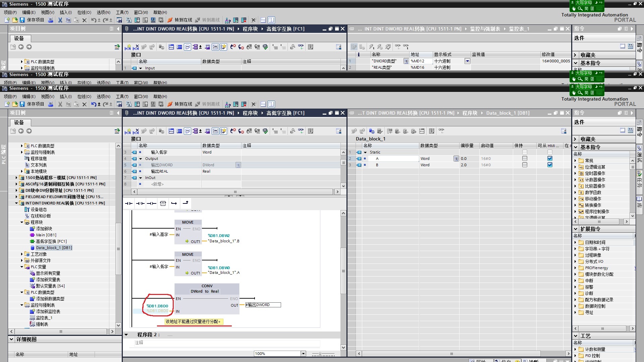
Task: Insert an empty box instruction from favorites
Action: (x=163, y=203)
